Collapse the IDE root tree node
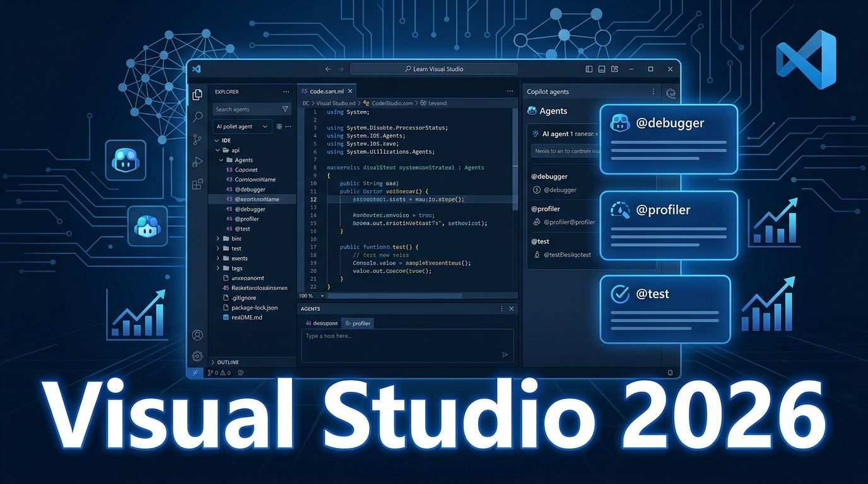Image resolution: width=868 pixels, height=484 pixels. (x=217, y=141)
